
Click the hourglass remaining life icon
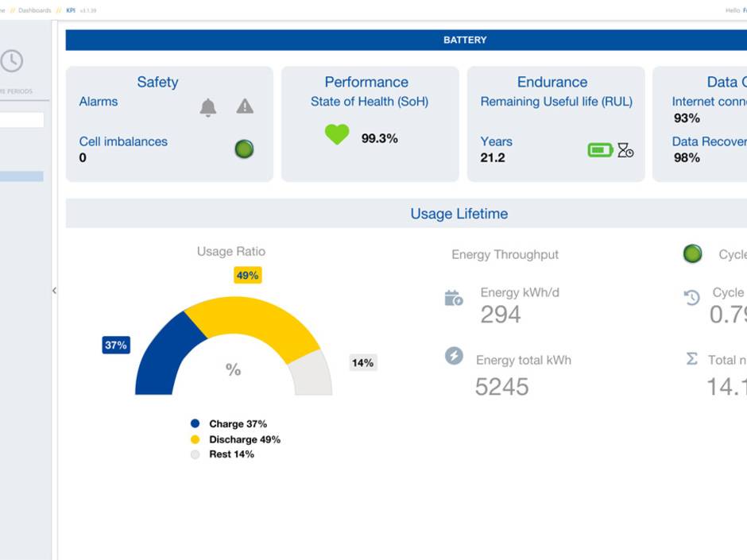pyautogui.click(x=625, y=150)
